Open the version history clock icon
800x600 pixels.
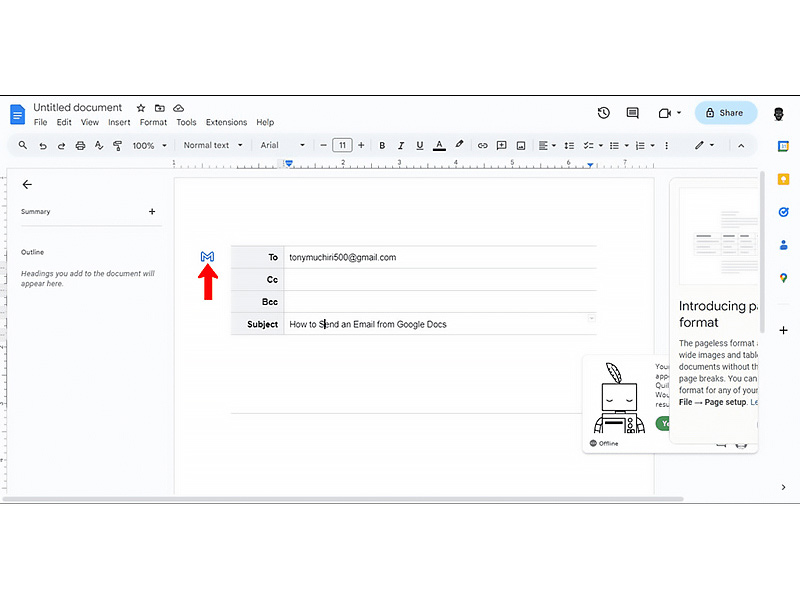coord(604,113)
